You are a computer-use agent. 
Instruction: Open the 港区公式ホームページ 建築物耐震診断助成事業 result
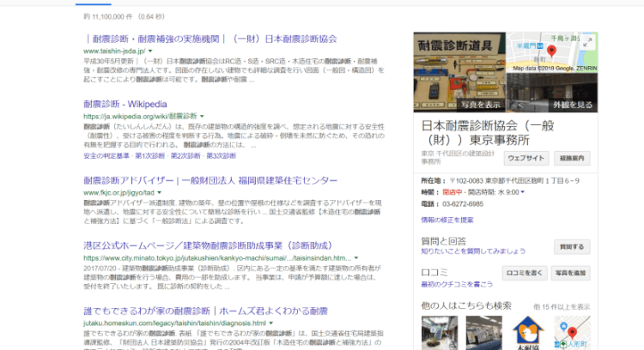[x=208, y=245]
